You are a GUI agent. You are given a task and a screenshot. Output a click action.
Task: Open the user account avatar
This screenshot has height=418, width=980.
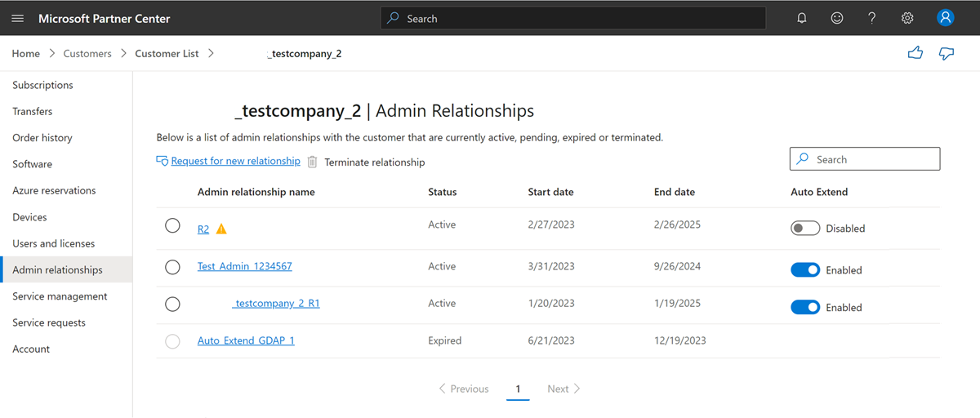pos(946,18)
